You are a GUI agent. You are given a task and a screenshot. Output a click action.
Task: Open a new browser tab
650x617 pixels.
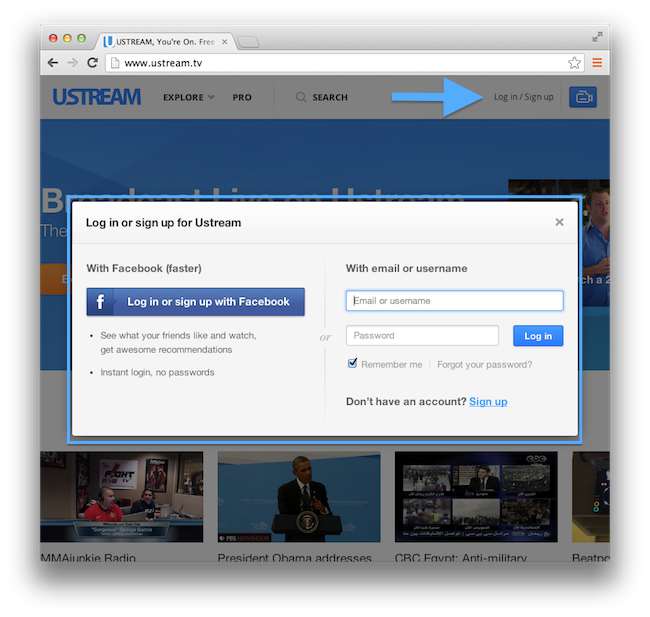click(248, 42)
